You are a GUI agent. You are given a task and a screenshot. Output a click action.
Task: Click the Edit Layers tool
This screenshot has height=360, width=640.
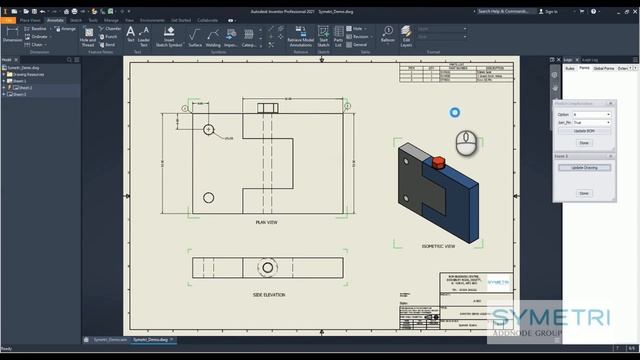coord(406,36)
